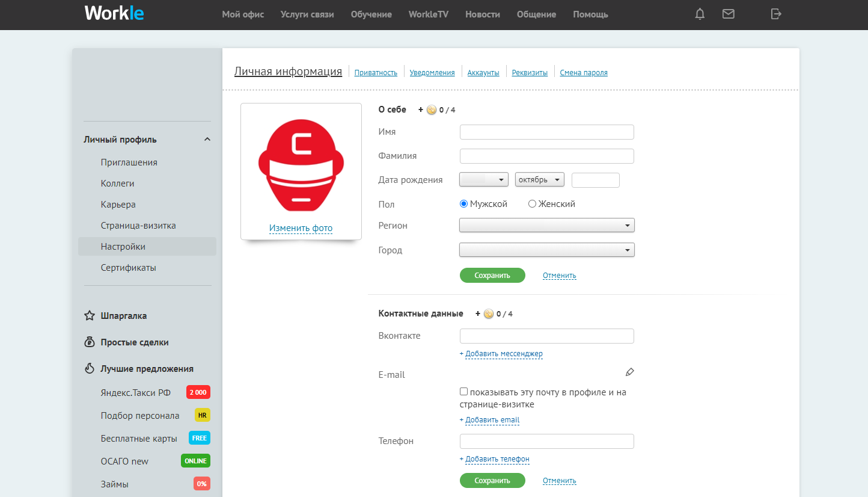Focus the Фамилия input field
Viewport: 868px width, 497px height.
click(547, 156)
